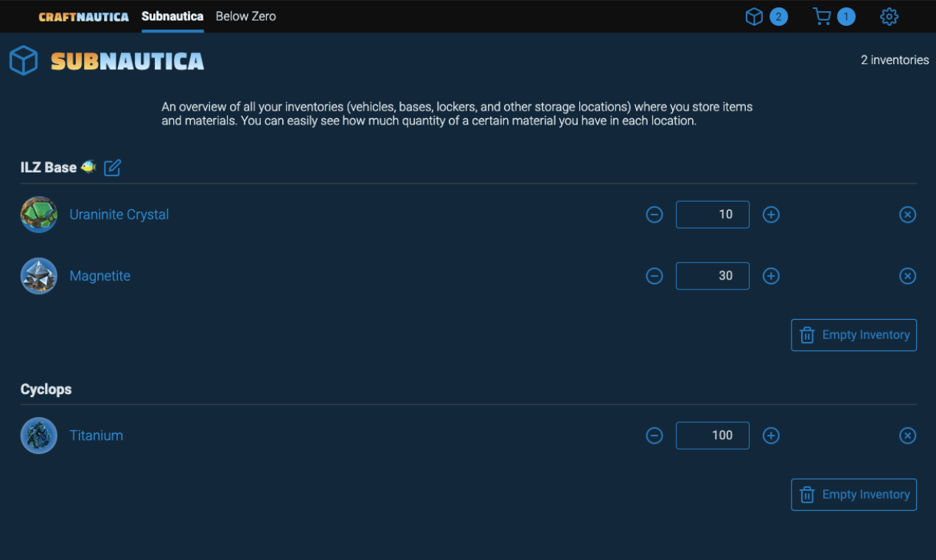Focus the Uraninite Crystal quantity field
The height and width of the screenshot is (560, 936).
click(713, 214)
